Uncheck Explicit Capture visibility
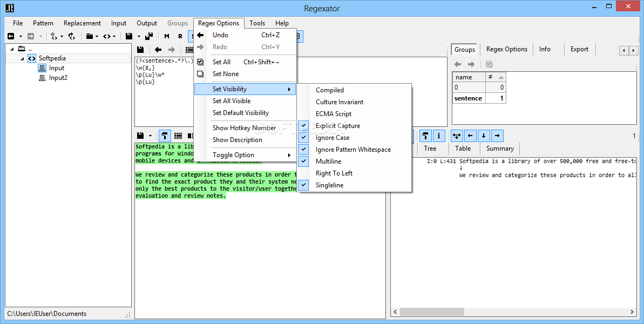Screen dimensions: 644x324 pyautogui.click(x=355, y=126)
